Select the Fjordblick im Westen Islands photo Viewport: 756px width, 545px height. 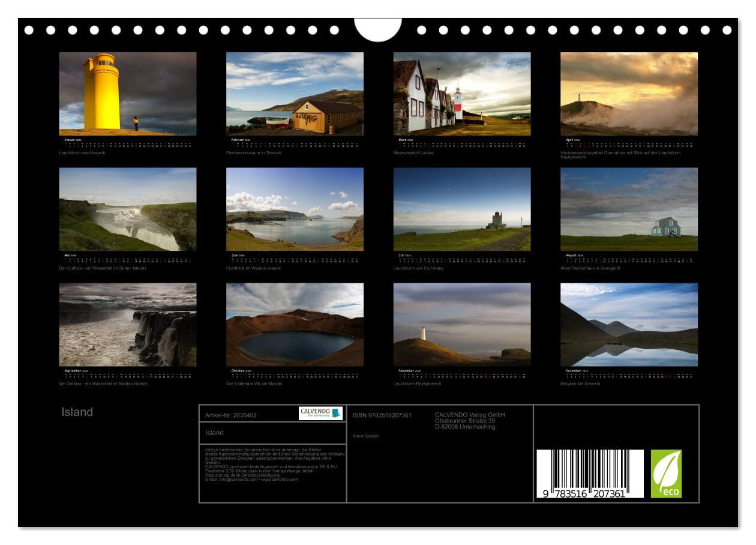295,209
